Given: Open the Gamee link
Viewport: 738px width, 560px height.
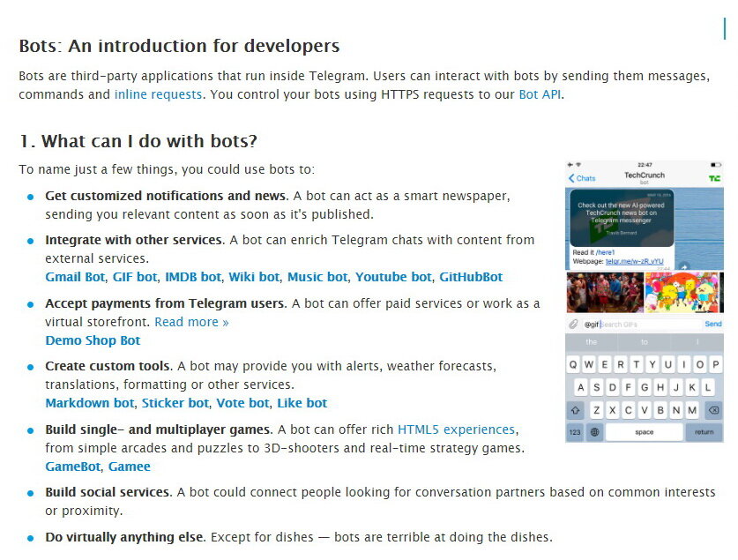Looking at the screenshot, I should point(130,467).
